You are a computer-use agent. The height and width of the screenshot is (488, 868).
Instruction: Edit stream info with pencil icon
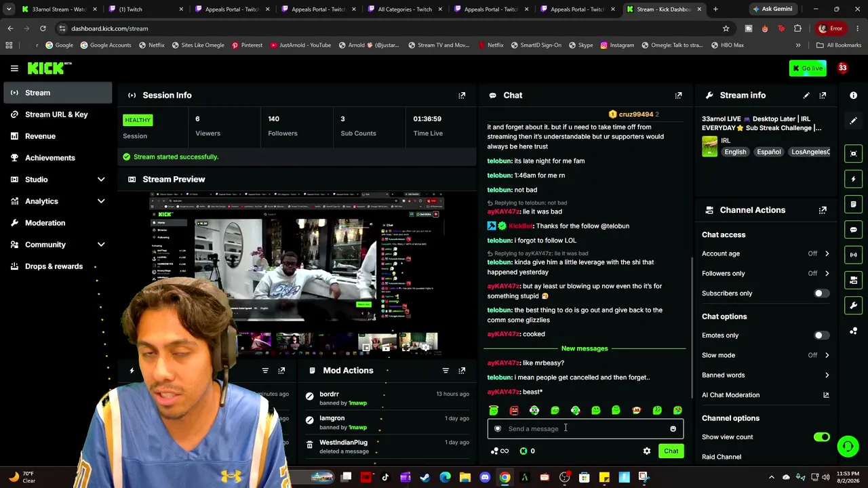tap(806, 96)
